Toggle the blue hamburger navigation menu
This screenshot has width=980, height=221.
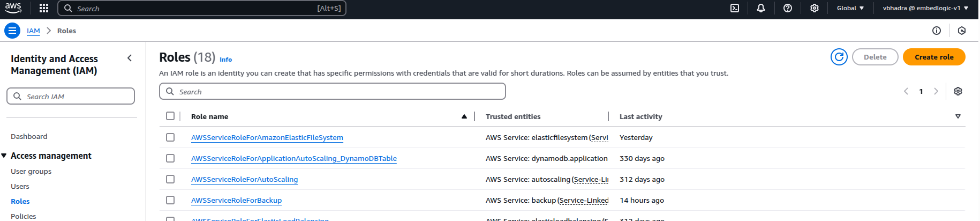point(12,31)
